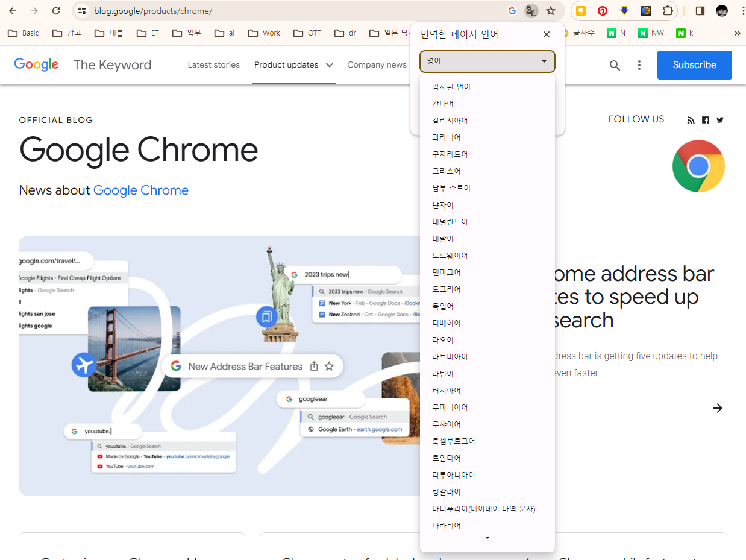Choose 라틴어 in the language list

[487, 374]
